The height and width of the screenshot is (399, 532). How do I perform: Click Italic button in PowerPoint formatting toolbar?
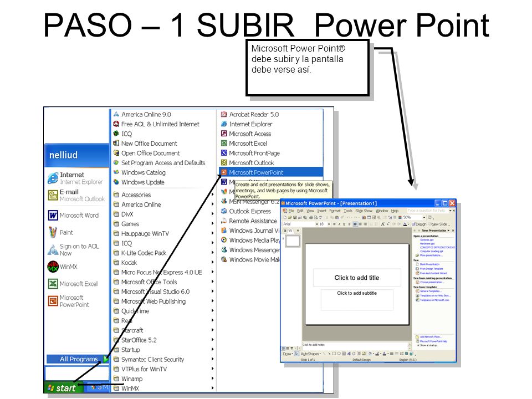pos(339,224)
